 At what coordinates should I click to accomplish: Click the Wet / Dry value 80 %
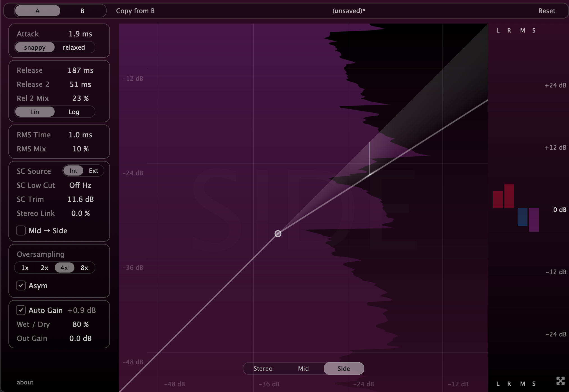coord(81,324)
